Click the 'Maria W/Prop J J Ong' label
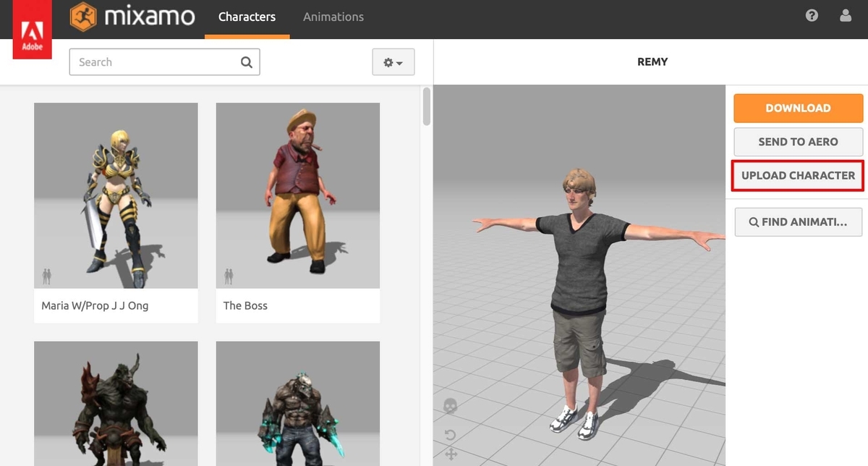The width and height of the screenshot is (868, 466). click(95, 305)
